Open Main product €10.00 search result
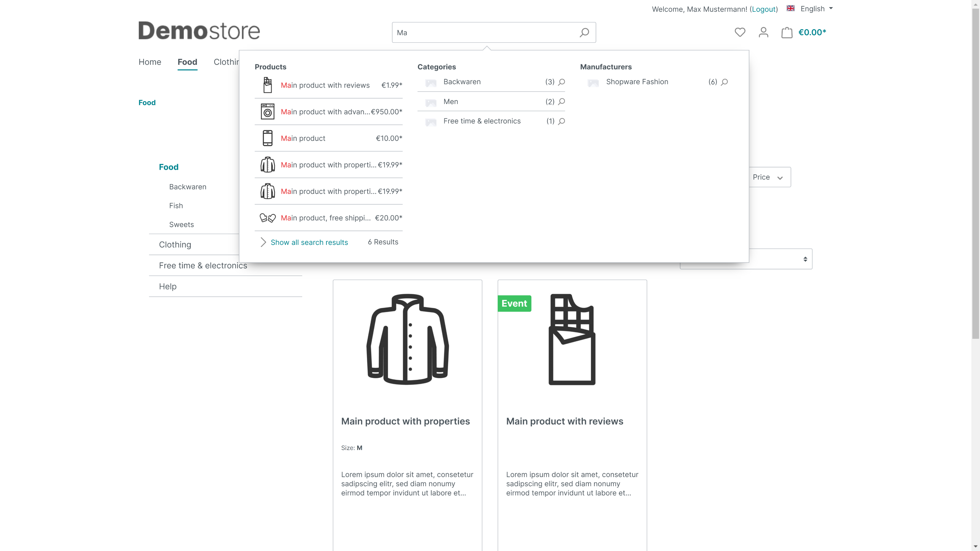 (329, 138)
